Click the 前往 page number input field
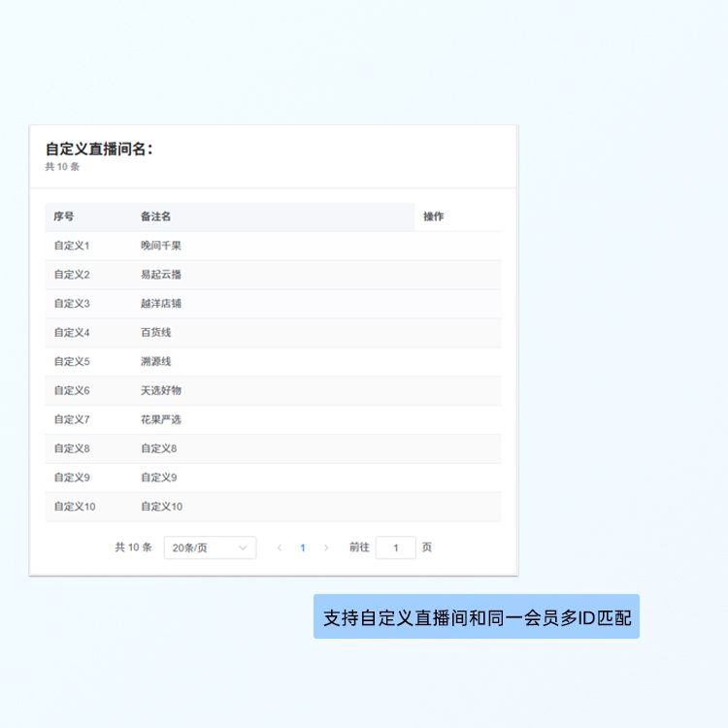728x728 pixels. [395, 547]
